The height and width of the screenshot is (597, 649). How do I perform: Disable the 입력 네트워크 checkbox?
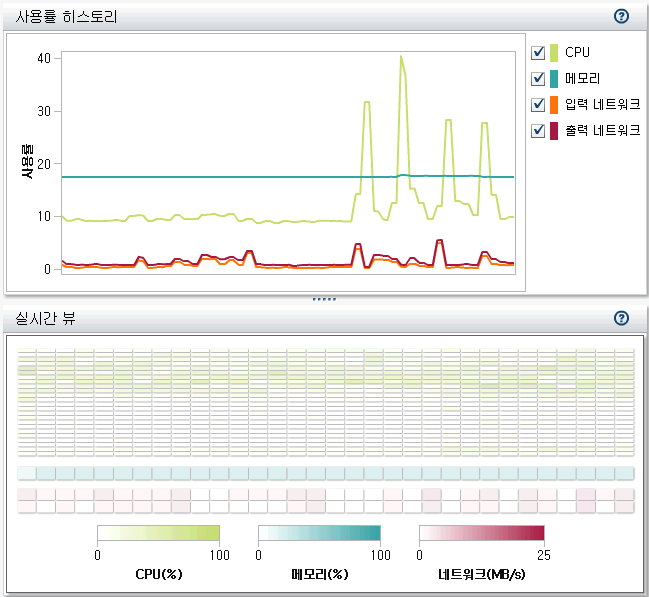coord(538,104)
